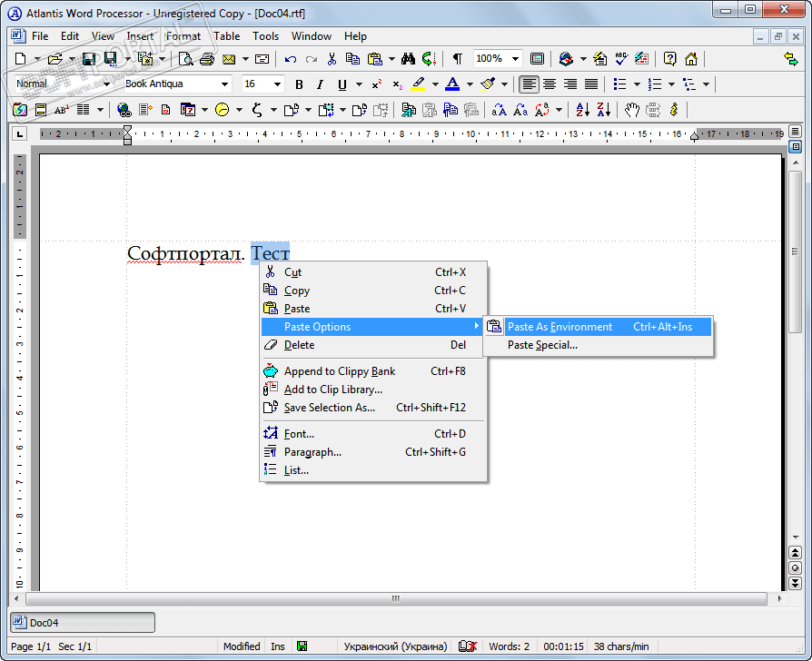Click the Home house icon

coord(691,59)
